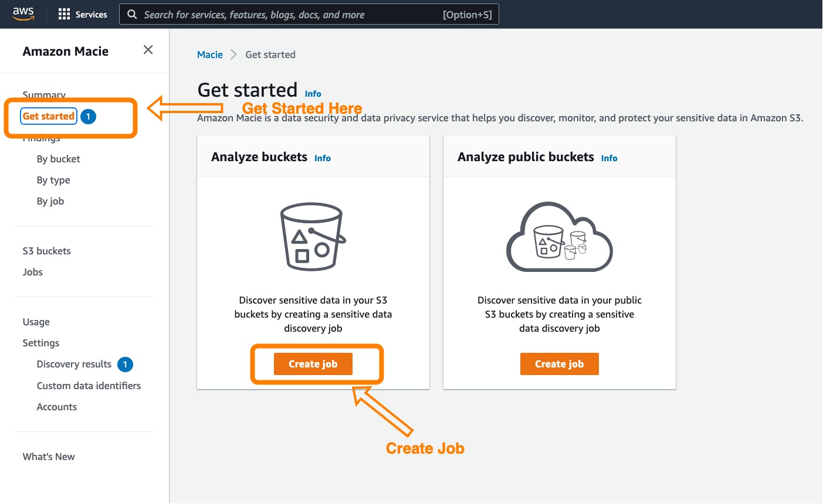Click the Analyze public buckets heading
The image size is (823, 504).
tap(526, 157)
